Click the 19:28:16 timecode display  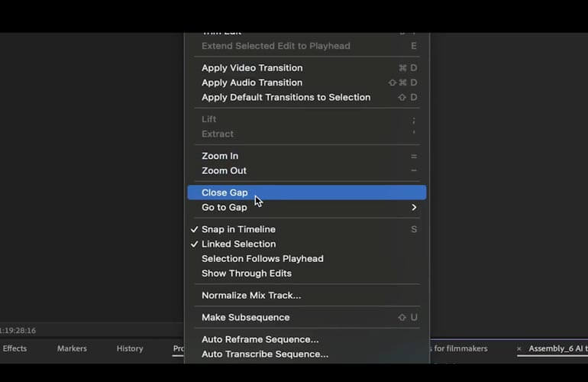coord(18,331)
